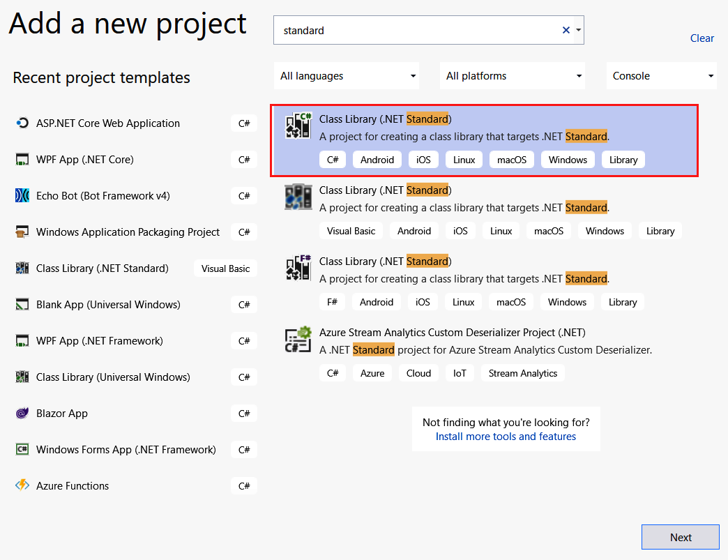Open the Console project type dropdown
The height and width of the screenshot is (560, 728).
tap(662, 76)
